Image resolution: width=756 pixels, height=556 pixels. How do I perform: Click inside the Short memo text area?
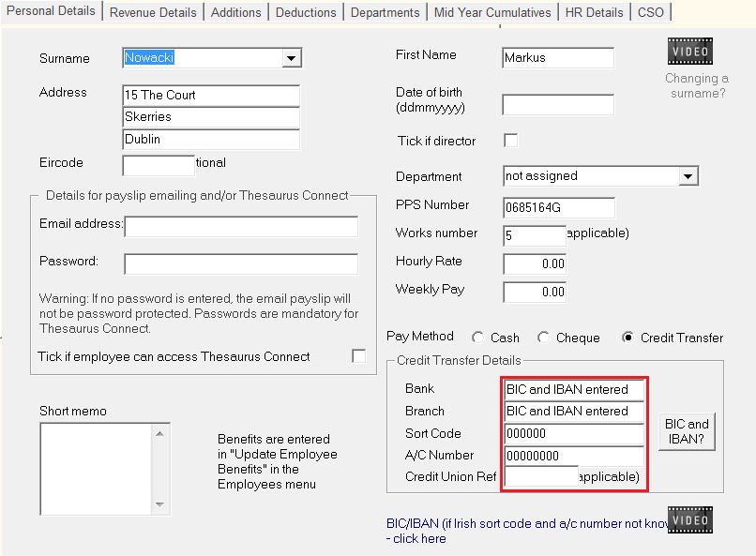click(x=97, y=469)
